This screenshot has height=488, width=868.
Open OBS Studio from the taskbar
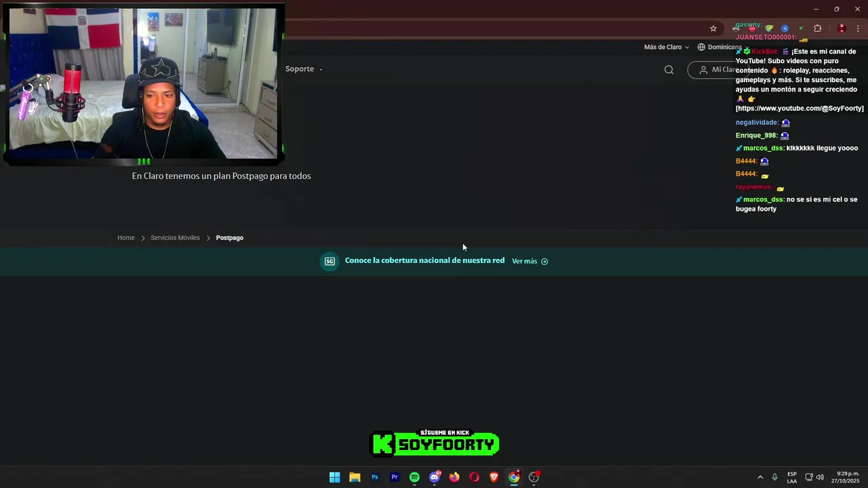tap(534, 477)
